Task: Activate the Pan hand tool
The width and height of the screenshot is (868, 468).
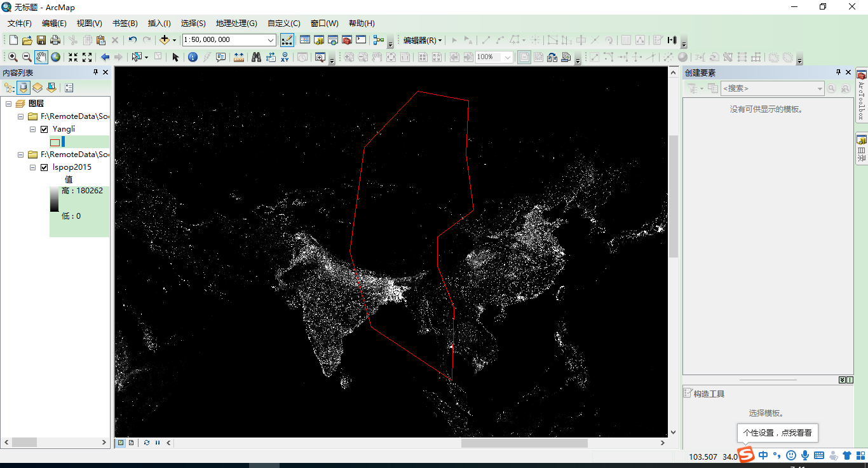Action: pos(41,57)
